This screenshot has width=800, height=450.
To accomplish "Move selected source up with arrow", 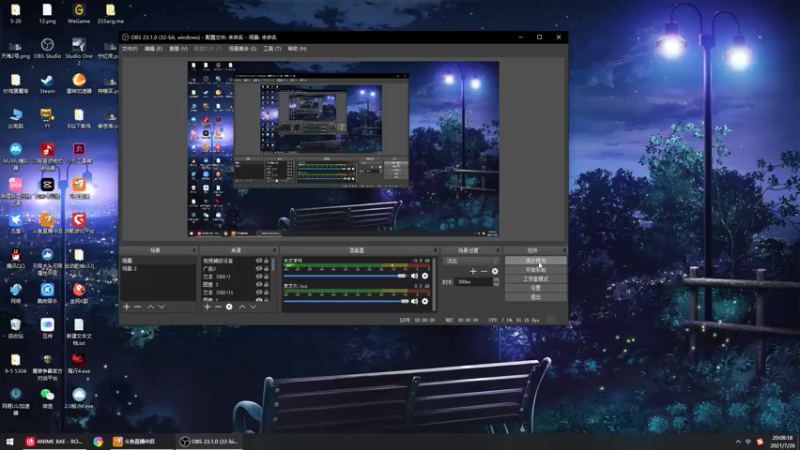I will point(242,307).
